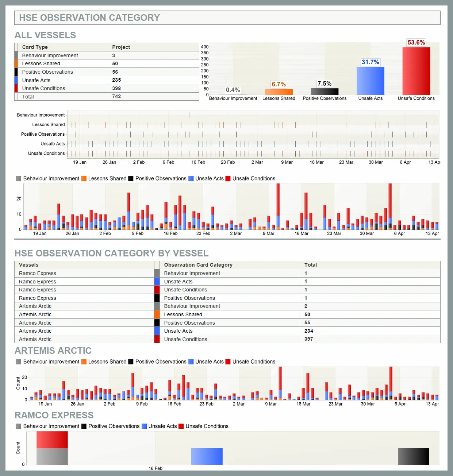The image size is (453, 476).
Task: Click the Total row value 742
Action: pos(116,96)
